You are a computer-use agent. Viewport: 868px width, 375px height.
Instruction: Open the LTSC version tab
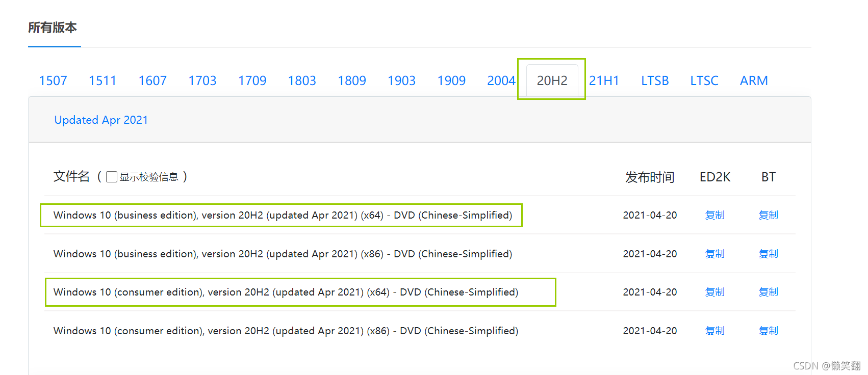tap(704, 81)
